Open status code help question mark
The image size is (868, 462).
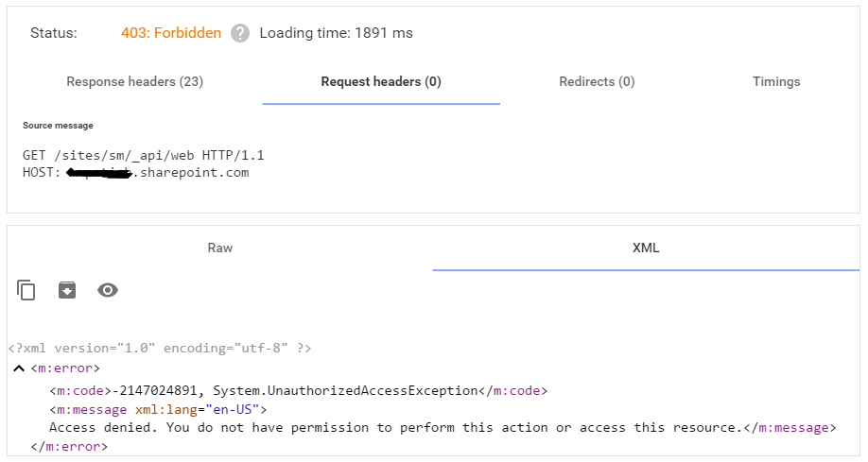coord(240,33)
